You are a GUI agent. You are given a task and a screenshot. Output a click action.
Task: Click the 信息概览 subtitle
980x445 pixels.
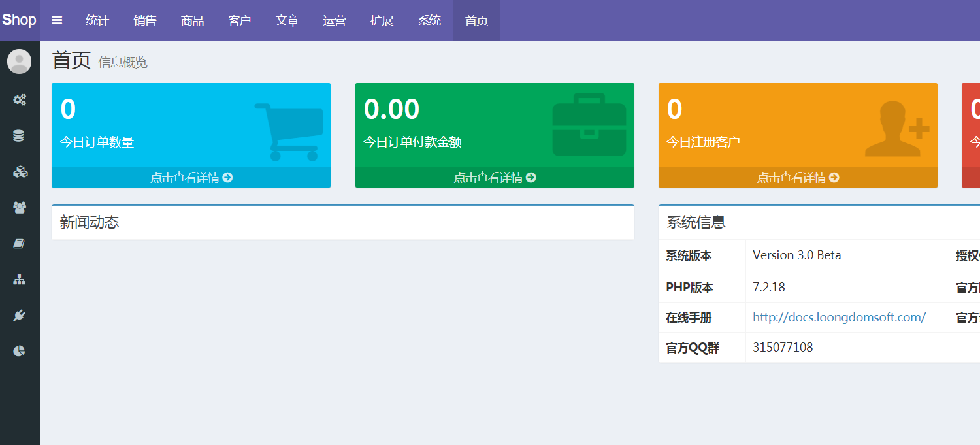123,62
